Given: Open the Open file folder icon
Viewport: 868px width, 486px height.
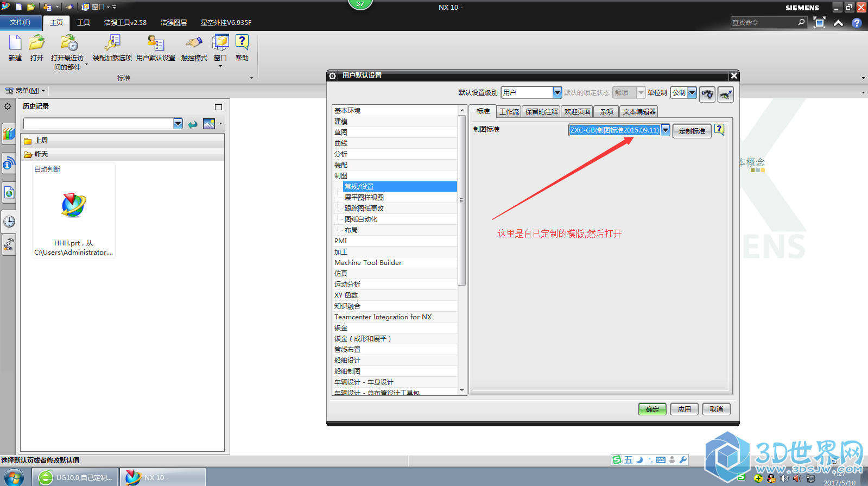Looking at the screenshot, I should 36,43.
